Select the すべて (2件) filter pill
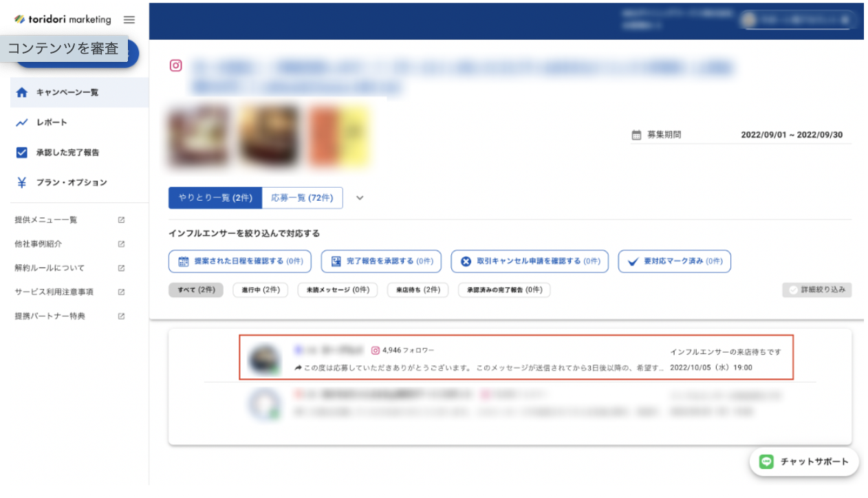Viewport: 868px width, 498px height. [x=196, y=290]
